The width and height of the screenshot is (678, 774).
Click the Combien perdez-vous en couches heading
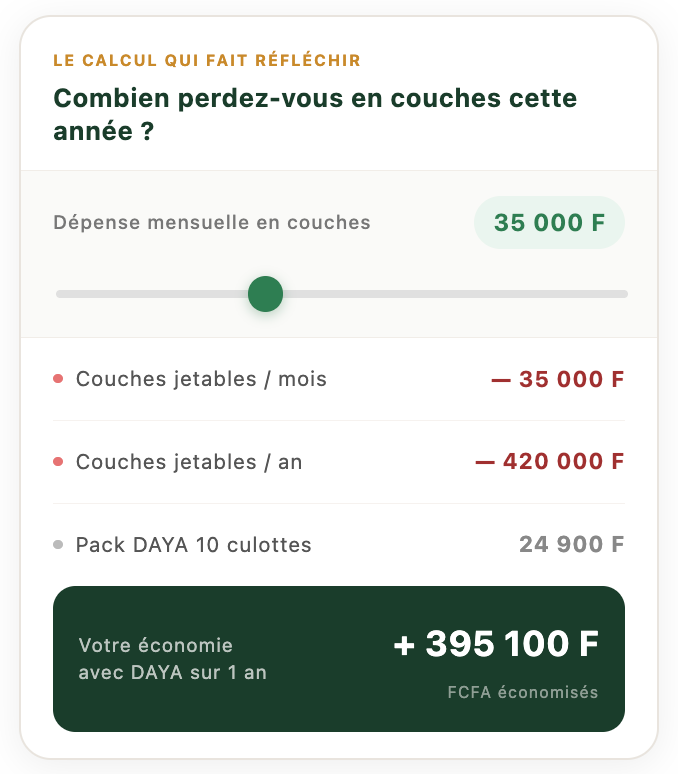315,115
